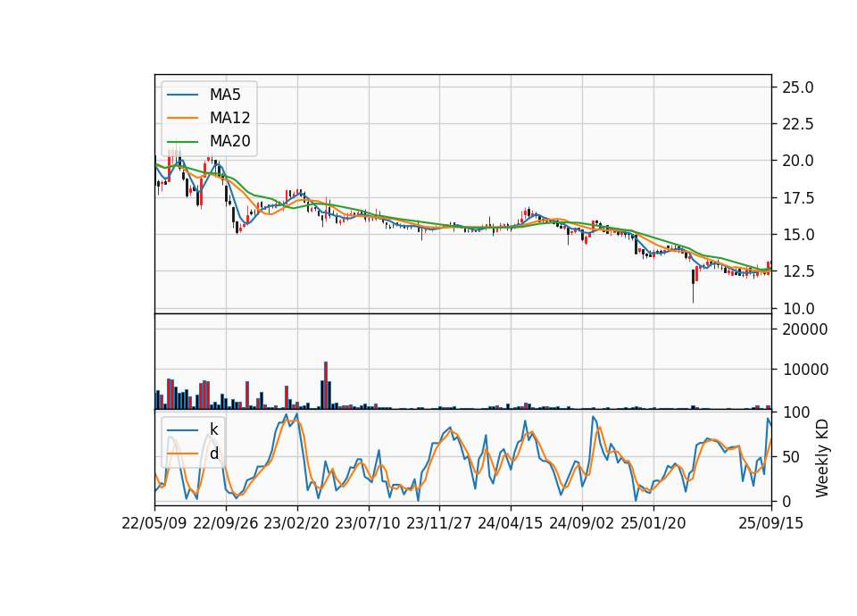Click the 22/09/26 date label

[x=226, y=523]
